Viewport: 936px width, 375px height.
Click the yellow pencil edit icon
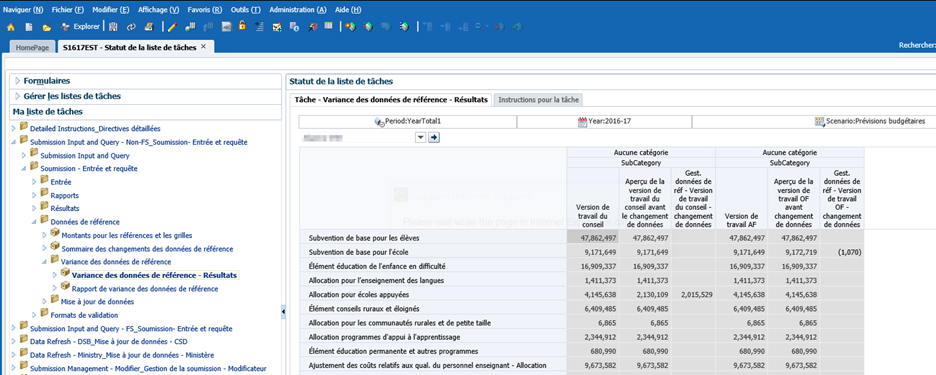coord(172,27)
